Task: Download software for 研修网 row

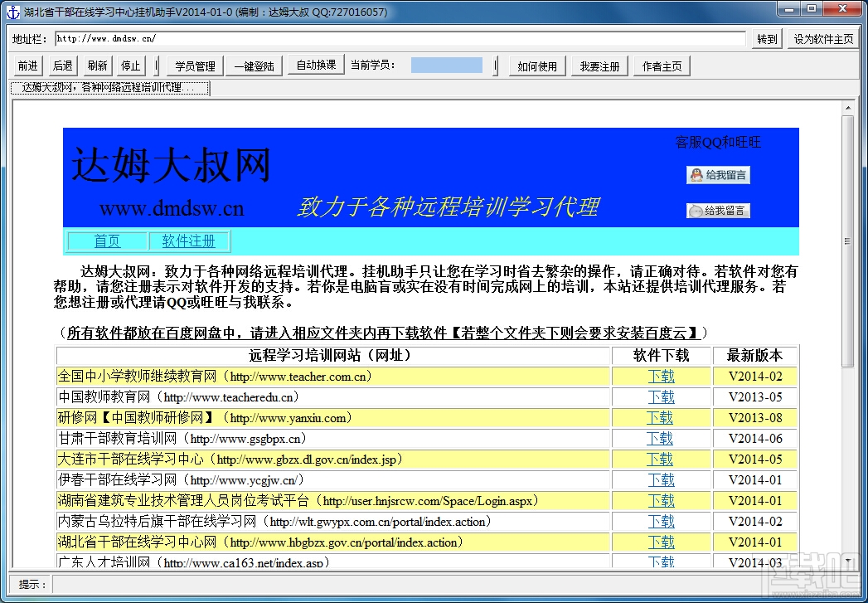Action: 660,417
